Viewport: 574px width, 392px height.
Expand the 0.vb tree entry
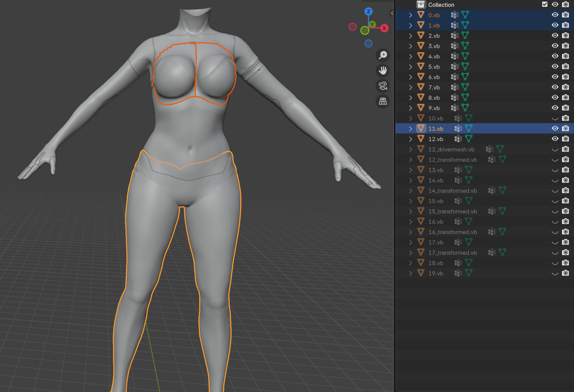coord(410,15)
